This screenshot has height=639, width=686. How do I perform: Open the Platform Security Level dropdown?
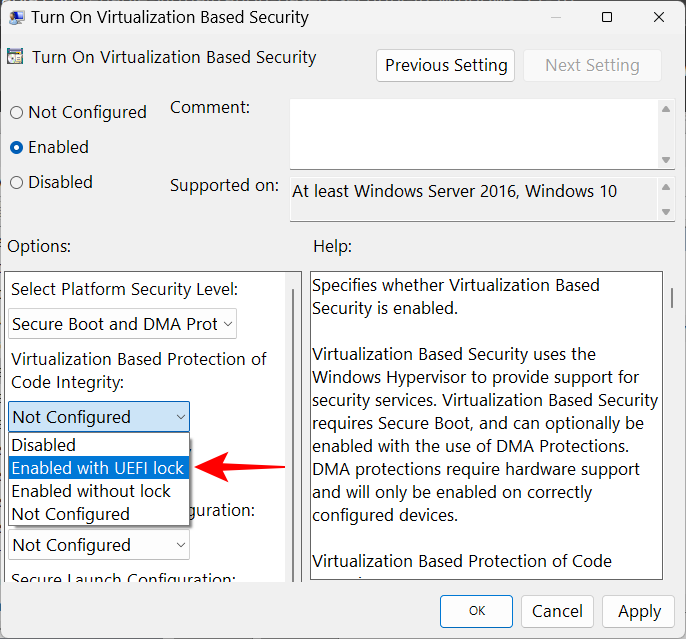click(123, 324)
